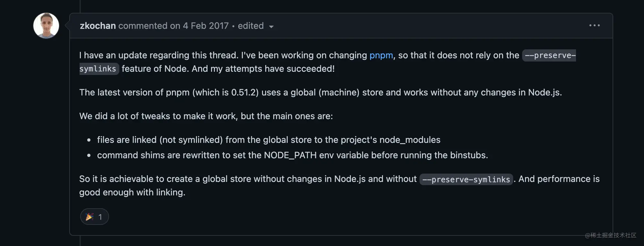Image resolution: width=644 pixels, height=246 pixels.
Task: Click the party popper reaction emoji
Action: pyautogui.click(x=89, y=217)
